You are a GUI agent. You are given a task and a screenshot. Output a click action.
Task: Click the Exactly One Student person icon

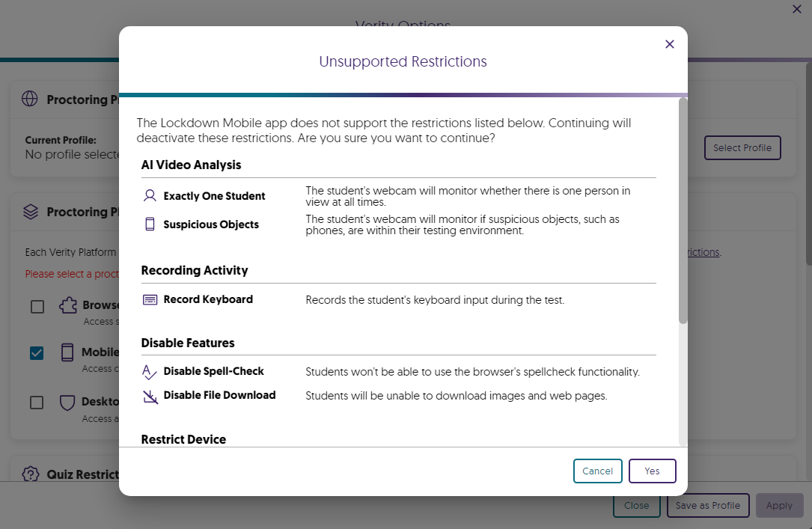tap(150, 196)
